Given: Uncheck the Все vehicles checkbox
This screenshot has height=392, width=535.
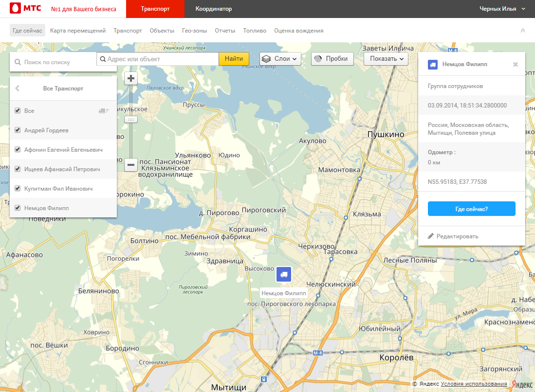Looking at the screenshot, I should pos(18,111).
